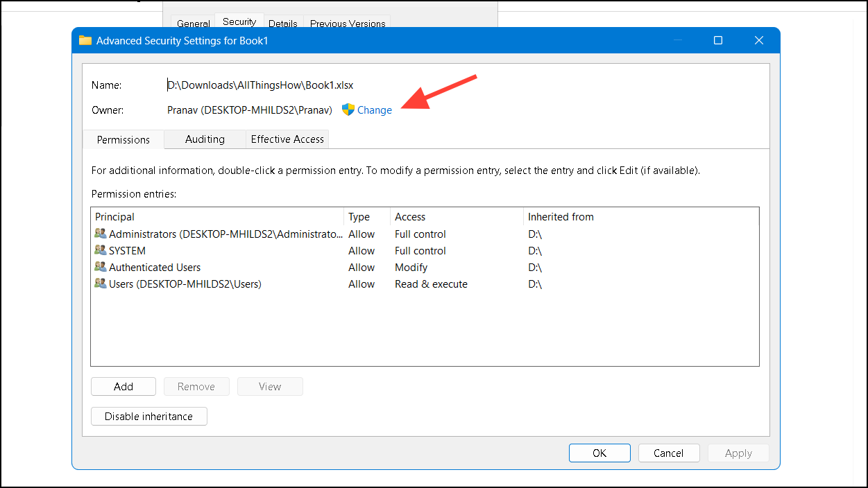Image resolution: width=868 pixels, height=488 pixels.
Task: Click the group icon beside the Users entry
Action: [101, 284]
